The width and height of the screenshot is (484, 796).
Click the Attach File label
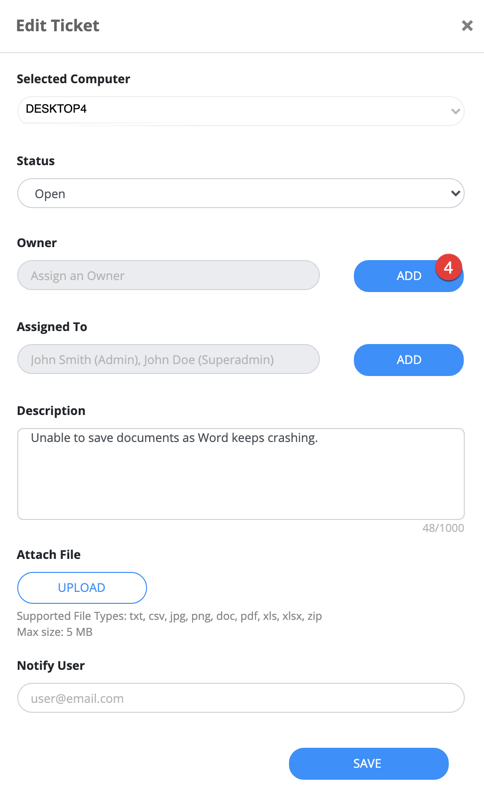point(48,554)
